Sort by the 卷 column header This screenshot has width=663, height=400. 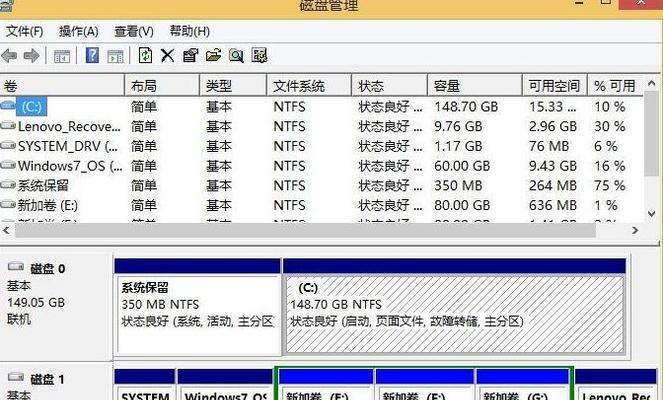coord(62,86)
